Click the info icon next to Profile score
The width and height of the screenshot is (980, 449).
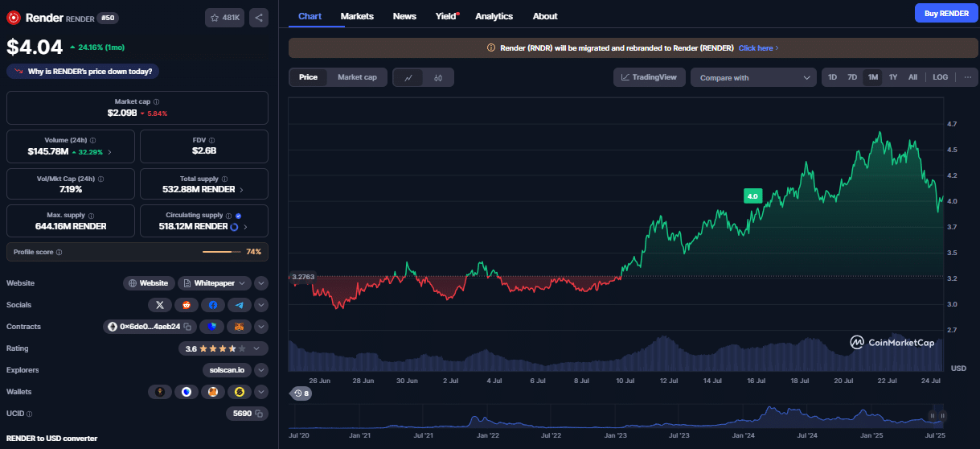pos(59,252)
